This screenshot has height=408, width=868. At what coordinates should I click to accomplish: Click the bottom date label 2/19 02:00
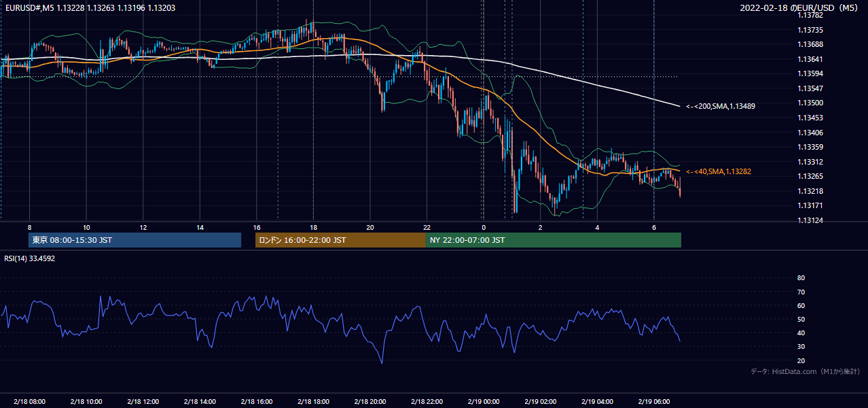(540, 402)
